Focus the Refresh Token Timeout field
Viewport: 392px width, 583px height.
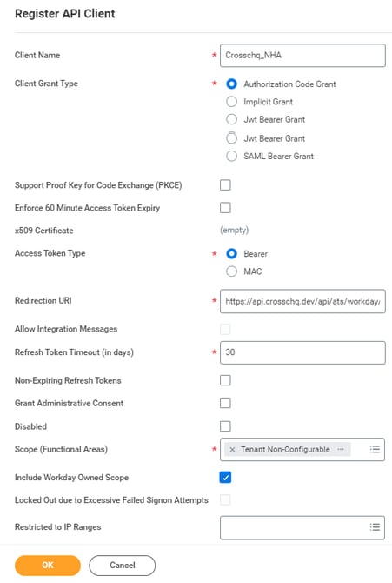click(x=302, y=352)
